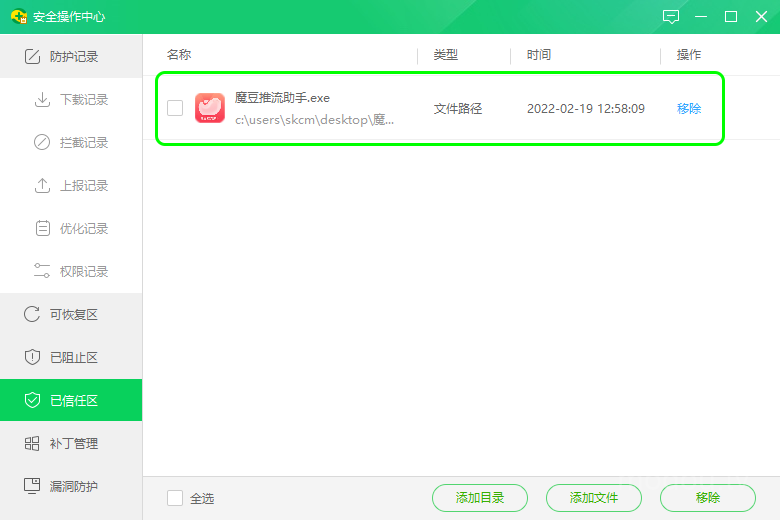Click the bottom 移除 button
780x520 pixels.
click(x=708, y=498)
